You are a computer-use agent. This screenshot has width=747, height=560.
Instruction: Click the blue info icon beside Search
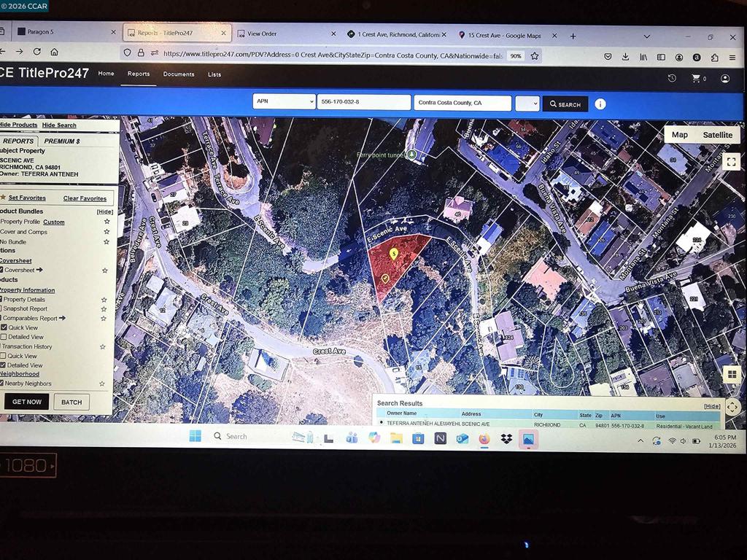click(600, 104)
